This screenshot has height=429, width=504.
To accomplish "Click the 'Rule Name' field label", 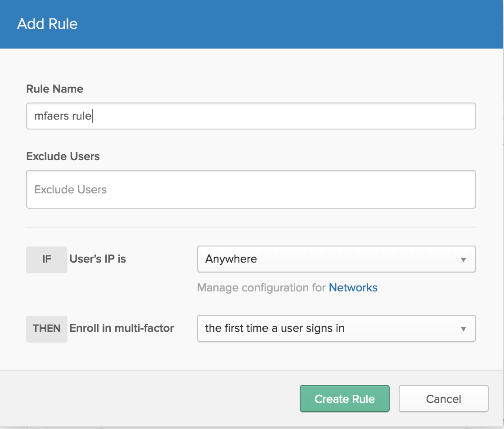I will click(x=54, y=89).
